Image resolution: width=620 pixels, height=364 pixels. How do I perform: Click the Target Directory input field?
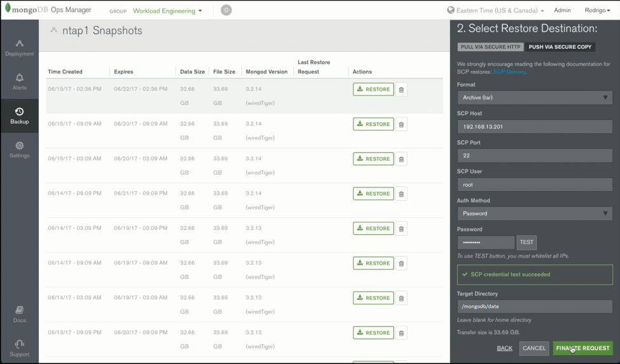534,306
